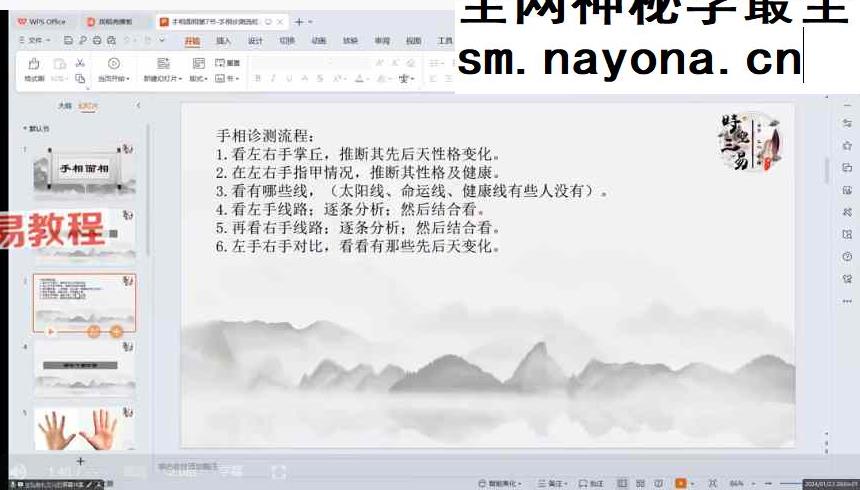Image resolution: width=860 pixels, height=490 pixels.
Task: Start slideshow from current slide icon
Action: [114, 64]
